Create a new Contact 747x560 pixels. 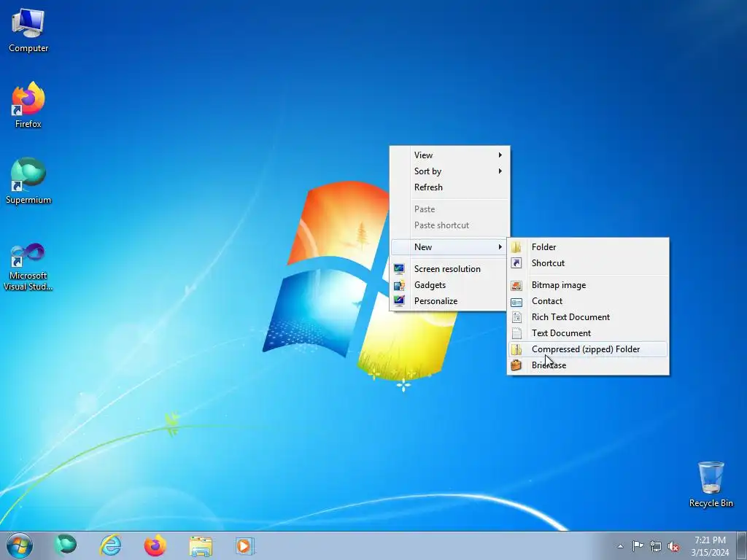[588, 301]
